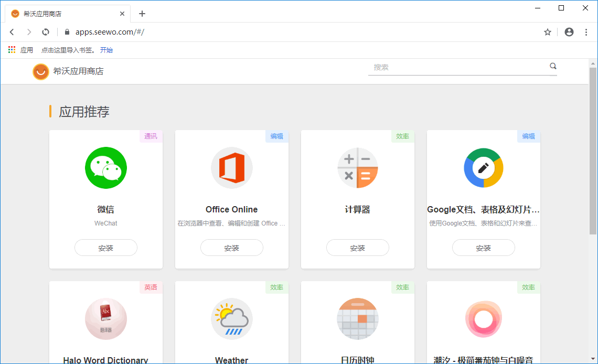Open the Office Online app icon
Image resolution: width=598 pixels, height=364 pixels.
pyautogui.click(x=232, y=168)
